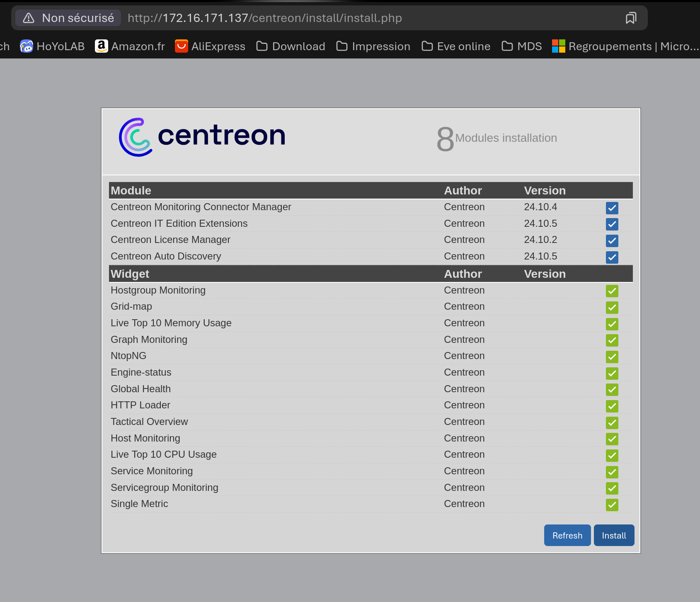Toggle Live Top 10 CPU Usage checkbox
Image resolution: width=700 pixels, height=602 pixels.
[612, 455]
